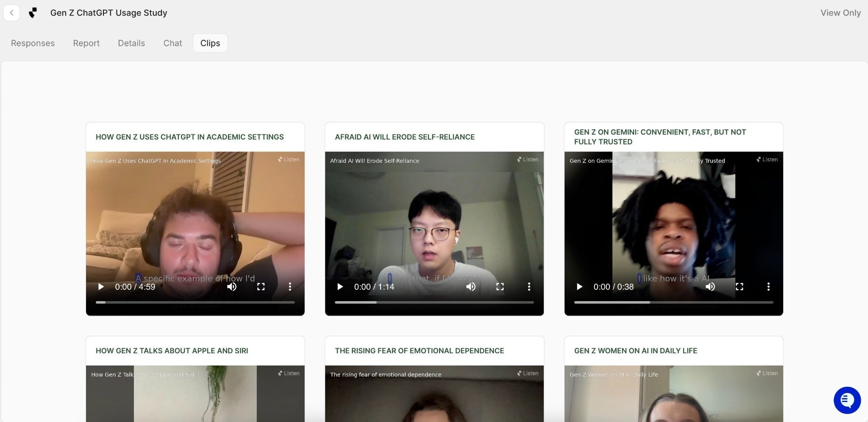Image resolution: width=868 pixels, height=422 pixels.
Task: Open the Details tab
Action: 131,43
